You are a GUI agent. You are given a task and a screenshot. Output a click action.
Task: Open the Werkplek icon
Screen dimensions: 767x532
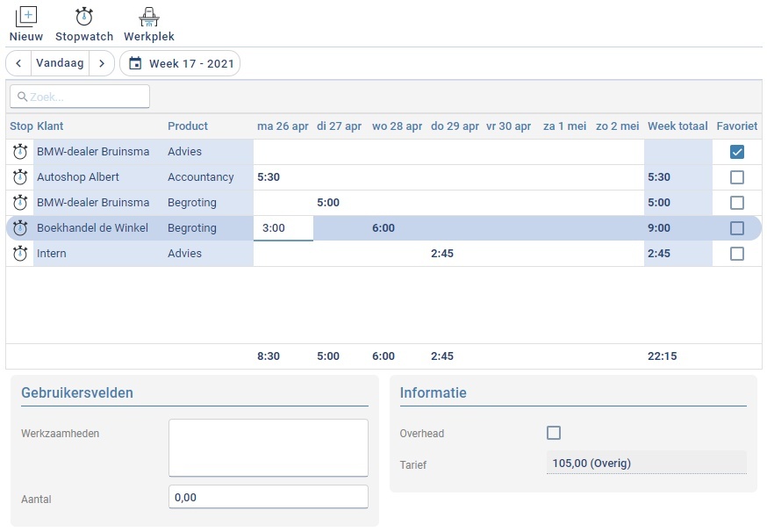tap(149, 17)
